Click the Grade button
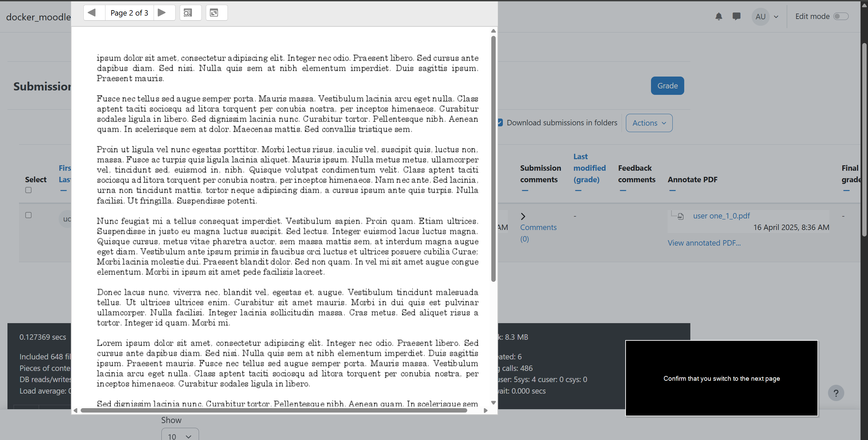 [667, 86]
